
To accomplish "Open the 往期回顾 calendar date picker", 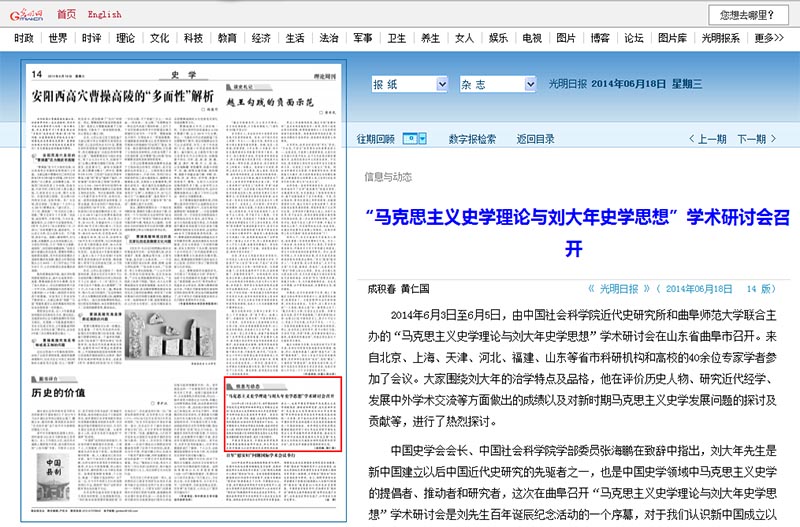I will pos(408,139).
